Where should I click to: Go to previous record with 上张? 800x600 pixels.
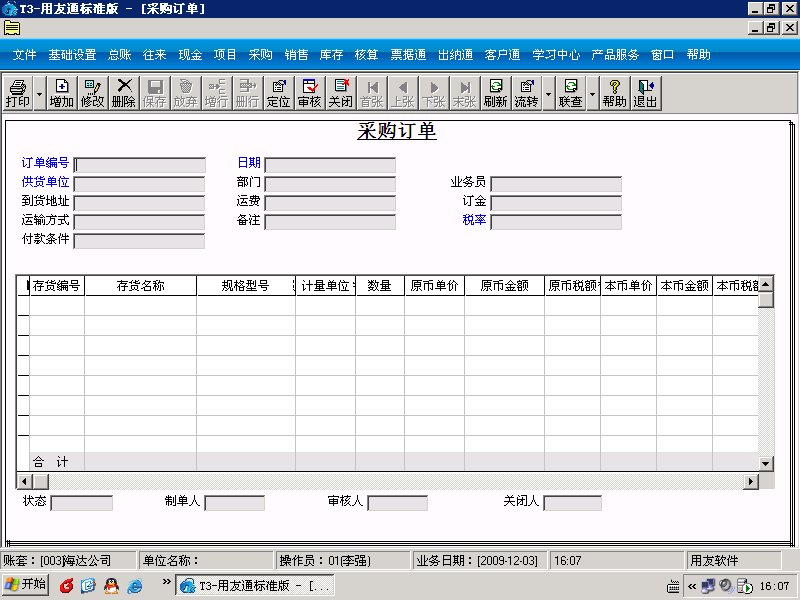tap(403, 93)
